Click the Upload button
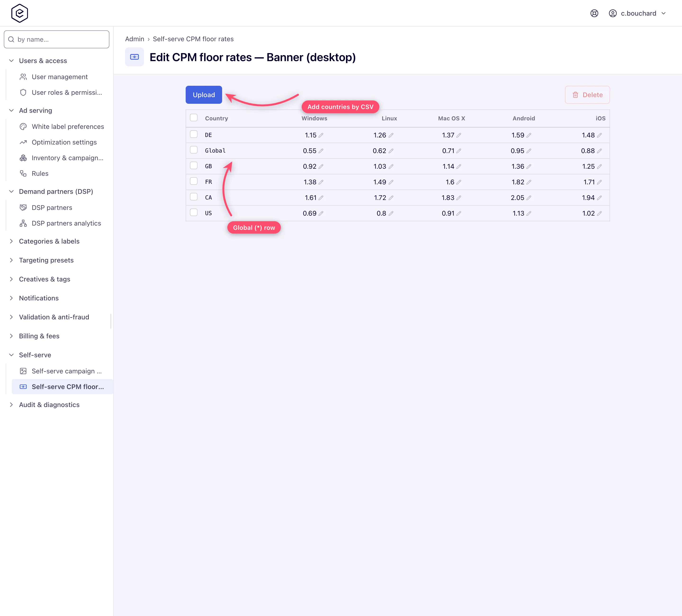This screenshot has width=682, height=616. click(x=204, y=95)
